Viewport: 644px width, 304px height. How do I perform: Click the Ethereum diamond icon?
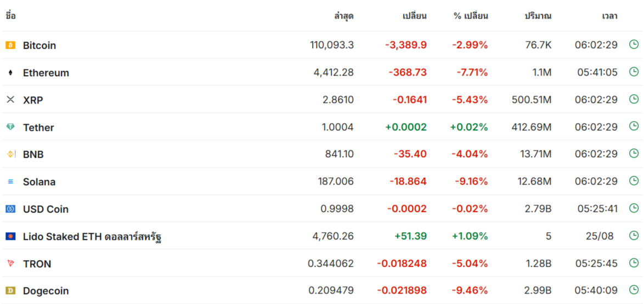pyautogui.click(x=10, y=73)
